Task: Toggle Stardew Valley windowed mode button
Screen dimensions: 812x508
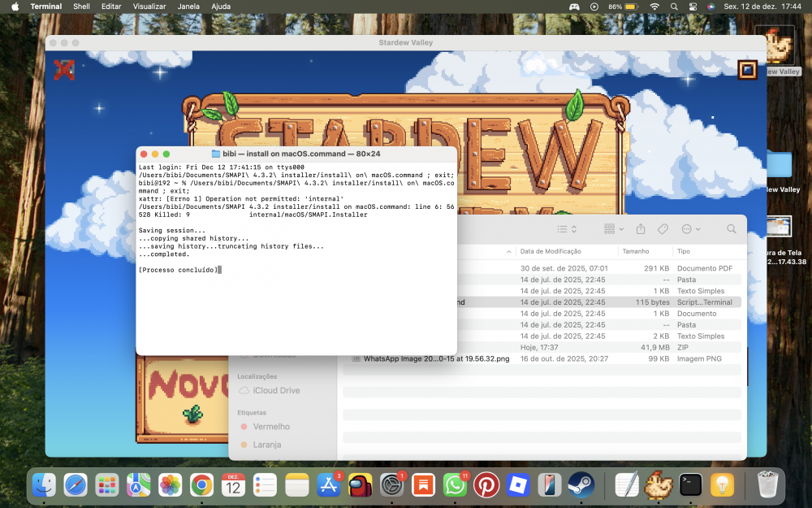Action: coord(747,70)
